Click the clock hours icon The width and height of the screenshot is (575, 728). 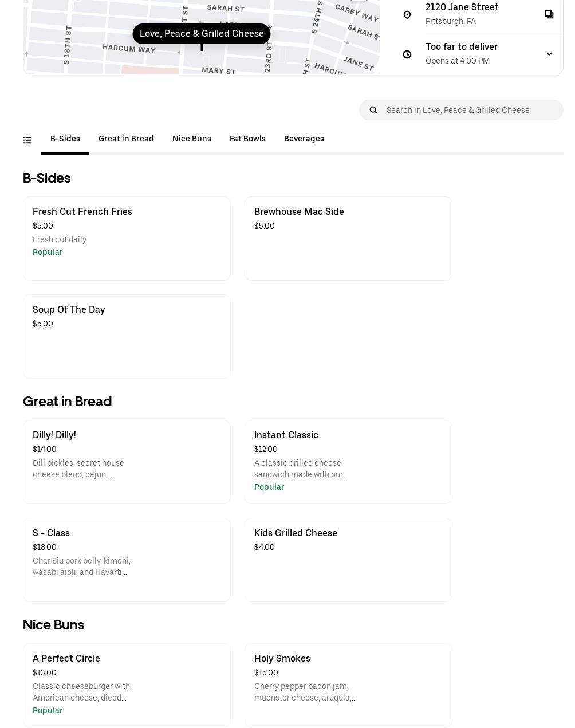pyautogui.click(x=407, y=54)
